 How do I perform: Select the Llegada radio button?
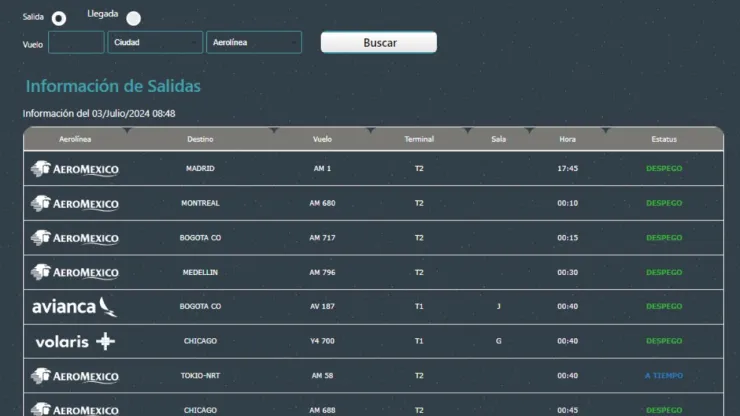tap(134, 18)
